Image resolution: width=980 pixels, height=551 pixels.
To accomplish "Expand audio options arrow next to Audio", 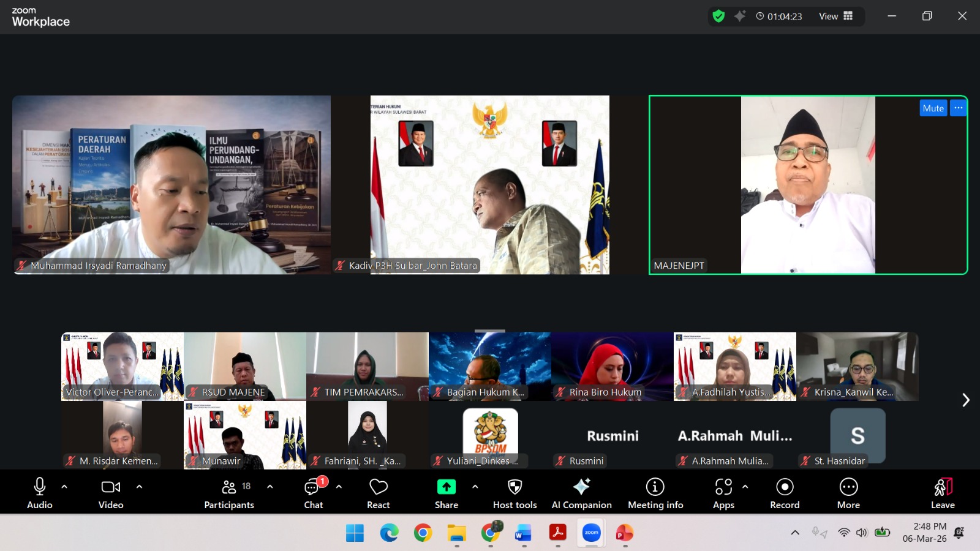I will coord(64,487).
